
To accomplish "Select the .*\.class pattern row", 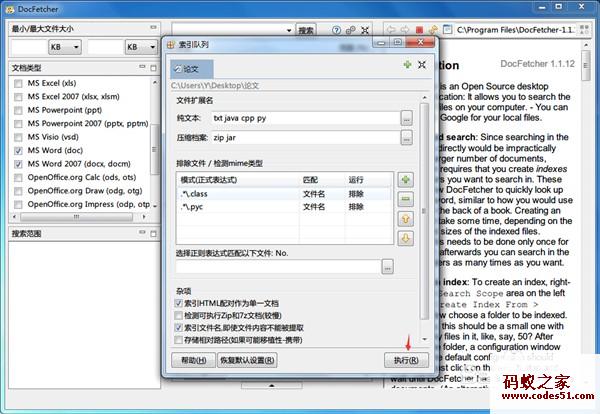I will pyautogui.click(x=284, y=194).
